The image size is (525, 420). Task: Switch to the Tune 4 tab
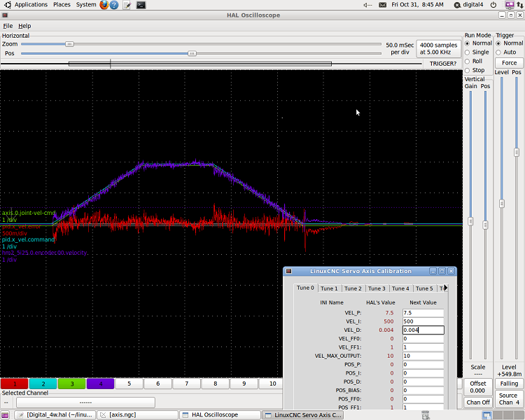(x=400, y=288)
